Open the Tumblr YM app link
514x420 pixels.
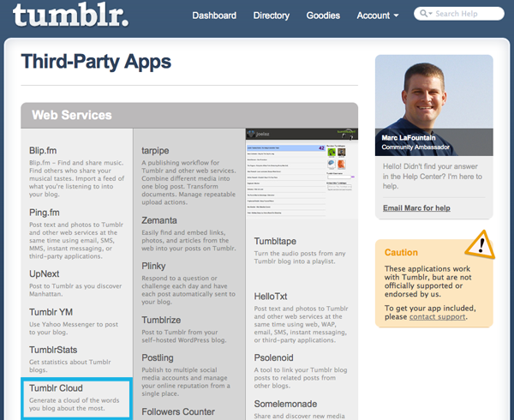click(51, 312)
